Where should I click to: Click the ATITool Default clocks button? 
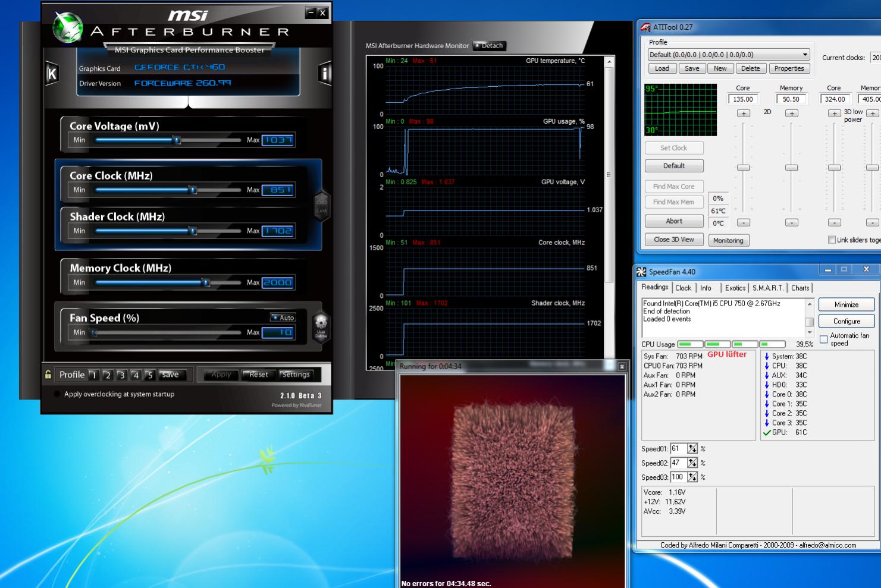point(674,166)
